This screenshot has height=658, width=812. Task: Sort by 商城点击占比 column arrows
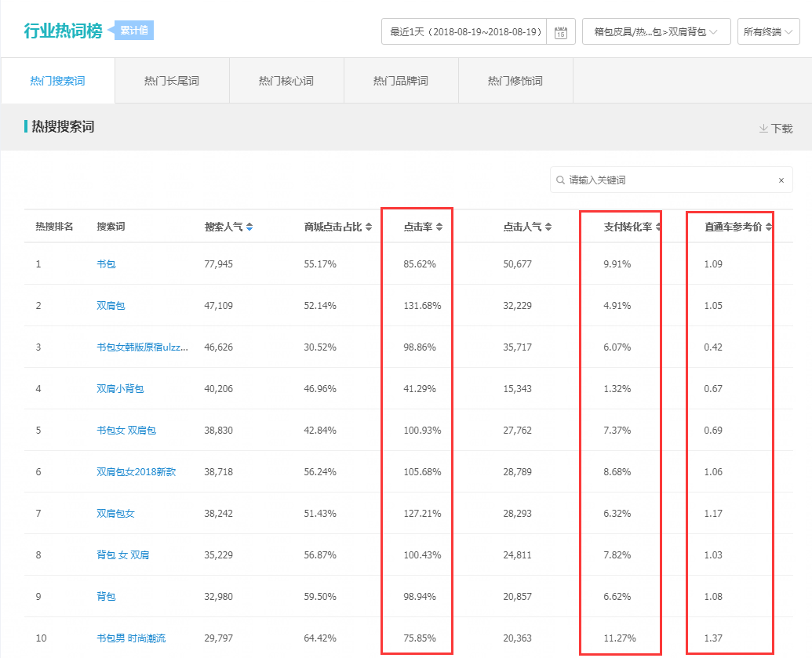369,227
